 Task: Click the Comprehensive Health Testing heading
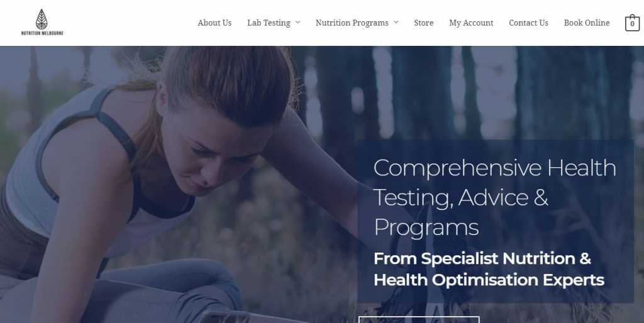[495, 197]
